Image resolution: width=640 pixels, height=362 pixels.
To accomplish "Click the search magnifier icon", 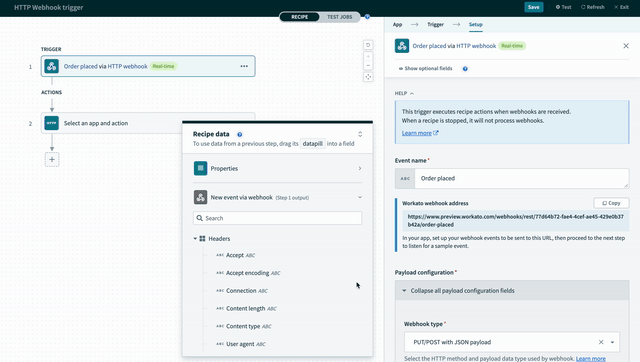I will click(200, 218).
